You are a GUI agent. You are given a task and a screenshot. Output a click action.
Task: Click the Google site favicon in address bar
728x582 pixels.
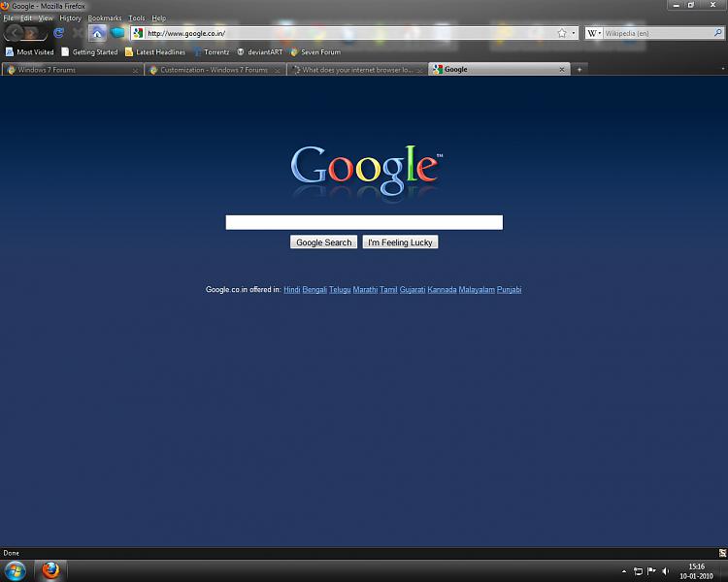coord(138,33)
